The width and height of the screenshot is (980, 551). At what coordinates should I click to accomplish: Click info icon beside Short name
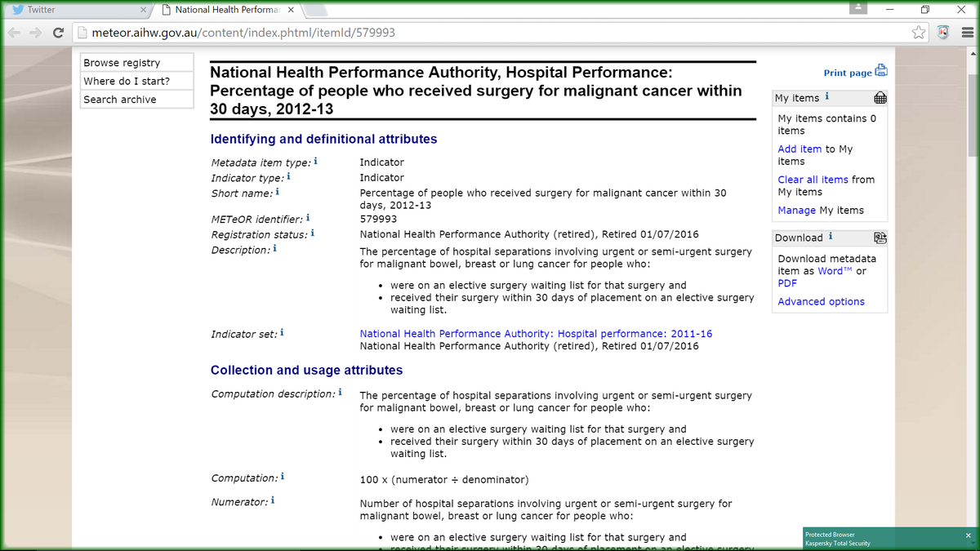(x=278, y=192)
